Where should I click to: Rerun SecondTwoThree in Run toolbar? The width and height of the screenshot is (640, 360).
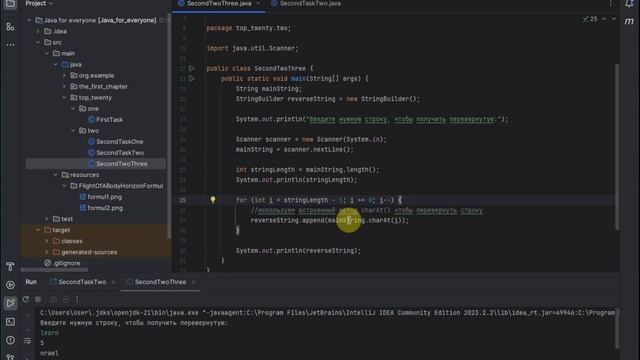[26, 300]
